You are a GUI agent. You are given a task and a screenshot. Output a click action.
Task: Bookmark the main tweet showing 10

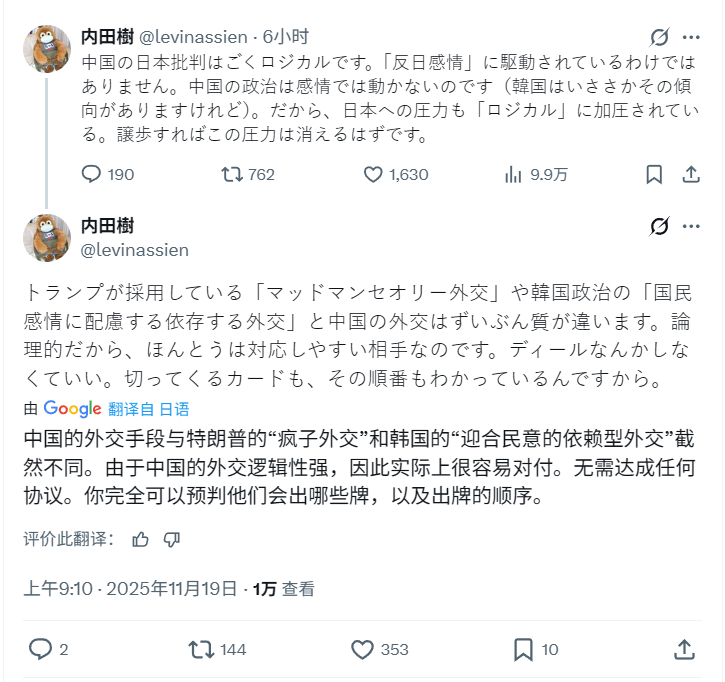coord(522,650)
